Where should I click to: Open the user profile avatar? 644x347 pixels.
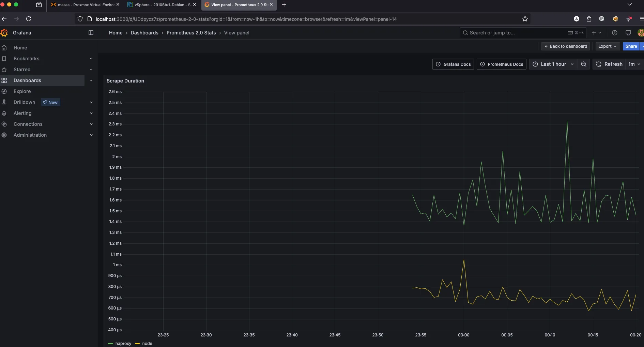pos(641,33)
